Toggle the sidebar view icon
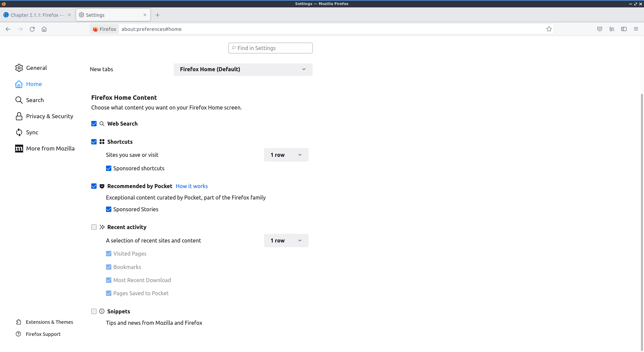Image resolution: width=644 pixels, height=352 pixels. point(624,29)
